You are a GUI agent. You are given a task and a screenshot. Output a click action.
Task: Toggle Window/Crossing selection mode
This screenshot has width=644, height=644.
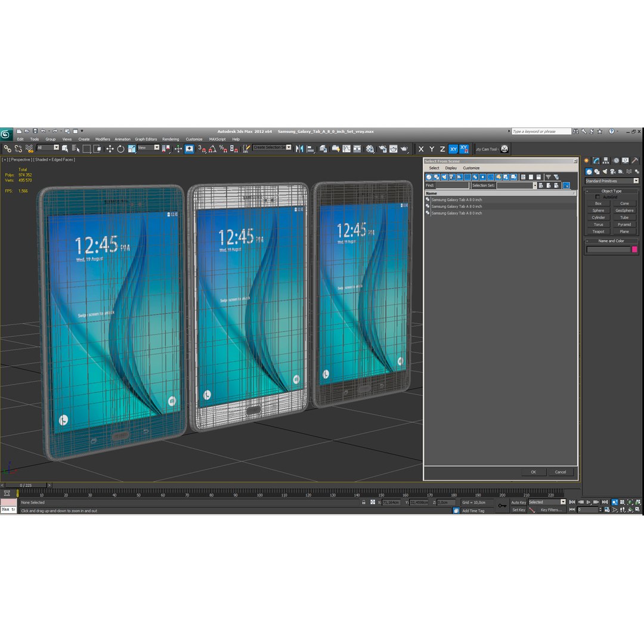pyautogui.click(x=97, y=148)
